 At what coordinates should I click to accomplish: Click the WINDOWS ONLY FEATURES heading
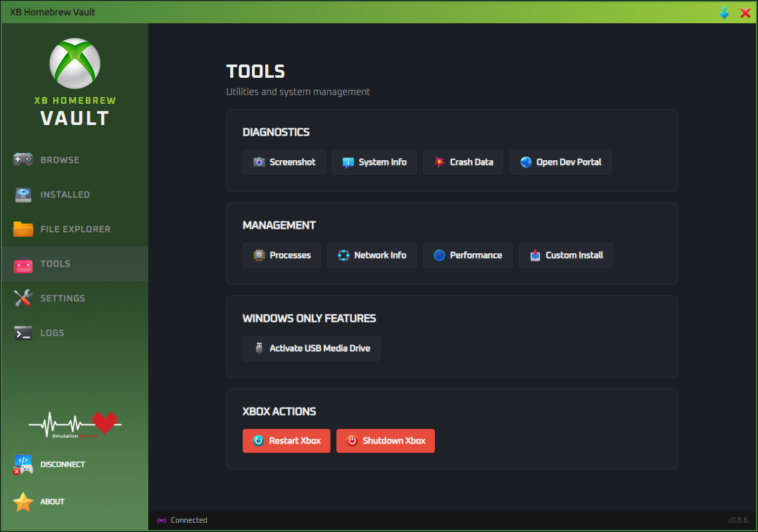pos(309,319)
